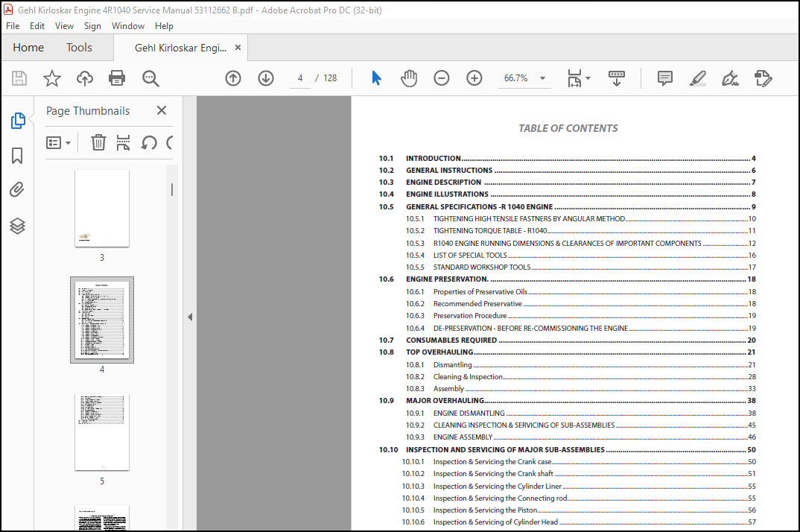The image size is (800, 532).
Task: Open the thumbnail options dropdown
Action: click(58, 142)
